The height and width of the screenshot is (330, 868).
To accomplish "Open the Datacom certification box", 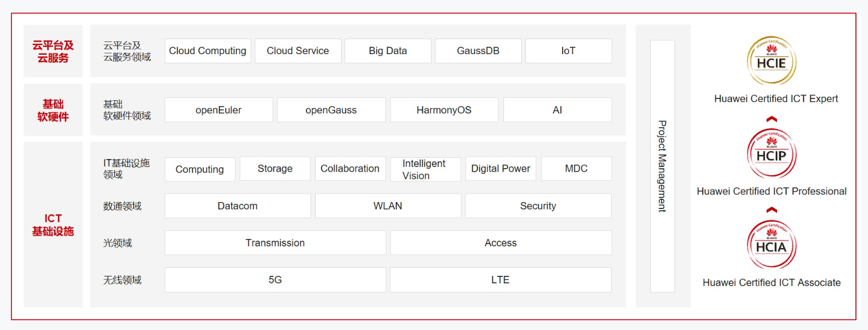I will [237, 206].
